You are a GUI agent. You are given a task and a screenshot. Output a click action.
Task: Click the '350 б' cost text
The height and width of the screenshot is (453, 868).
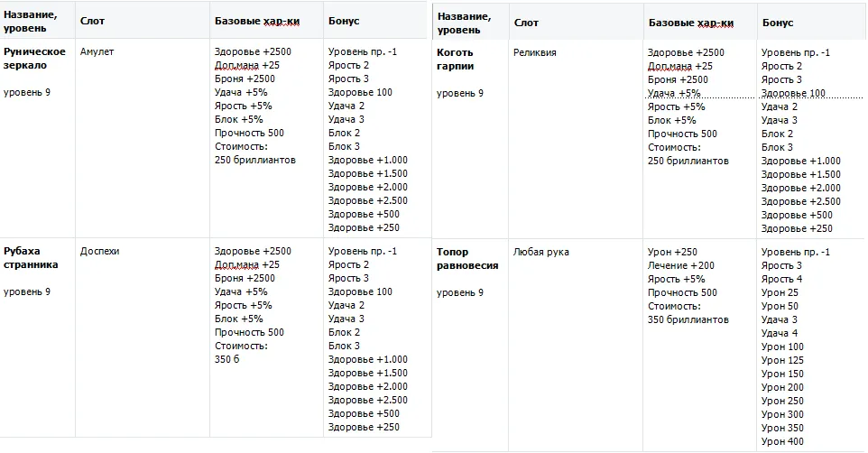click(228, 360)
